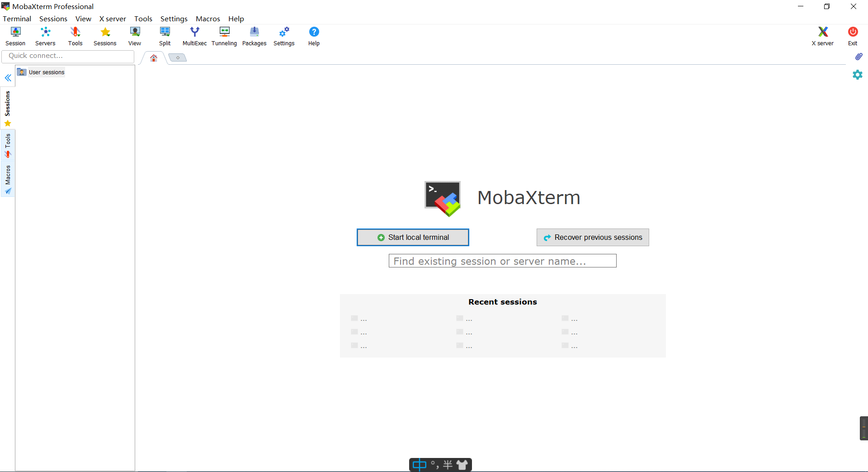The height and width of the screenshot is (472, 868).
Task: Split the terminal view
Action: click(165, 36)
